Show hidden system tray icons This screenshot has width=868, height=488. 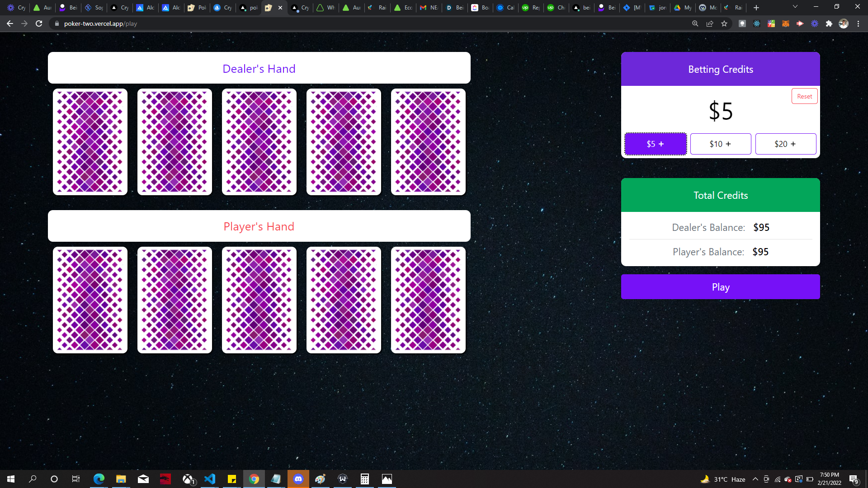click(755, 479)
